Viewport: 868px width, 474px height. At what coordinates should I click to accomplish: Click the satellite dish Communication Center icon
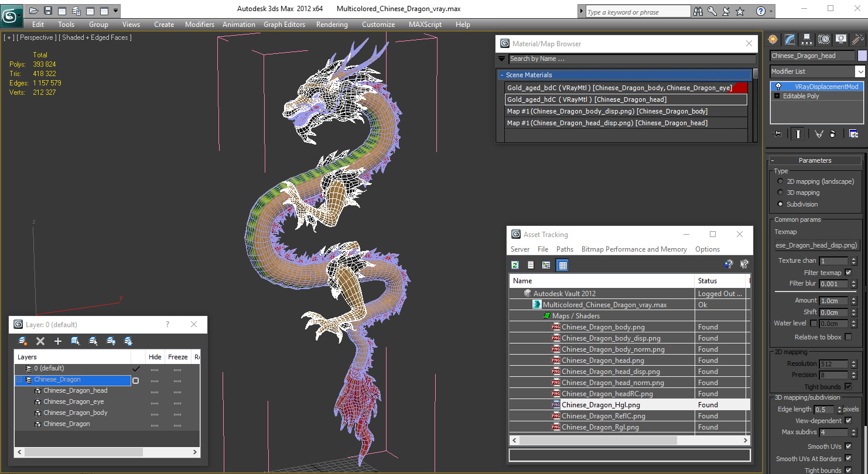[726, 11]
